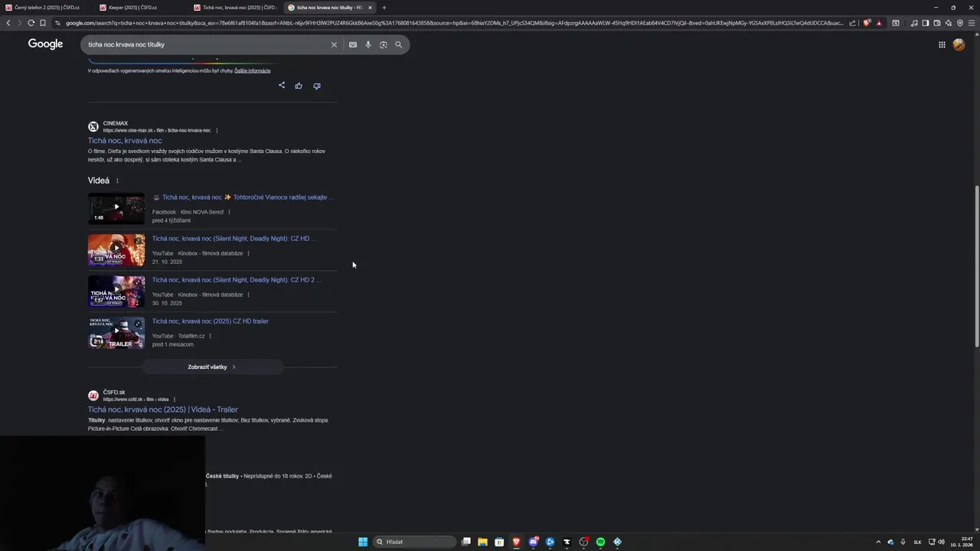This screenshot has height=551, width=980.
Task: Reload the current Google page
Action: 31,23
